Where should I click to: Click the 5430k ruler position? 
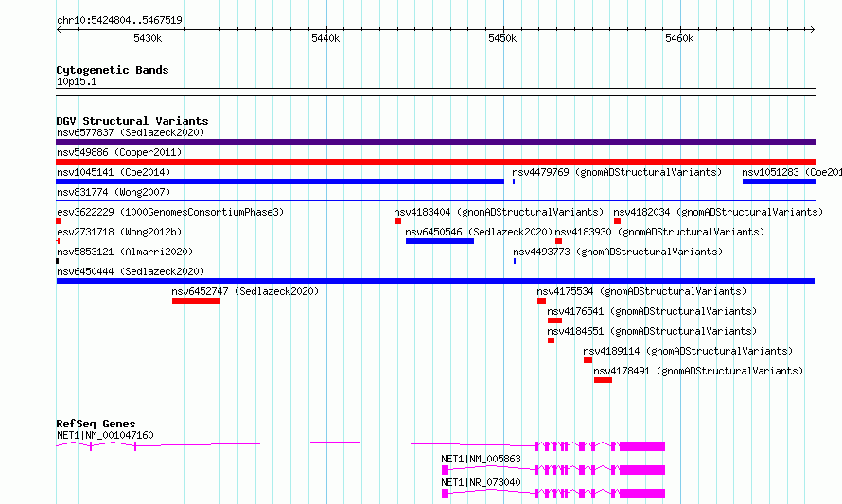coord(148,38)
